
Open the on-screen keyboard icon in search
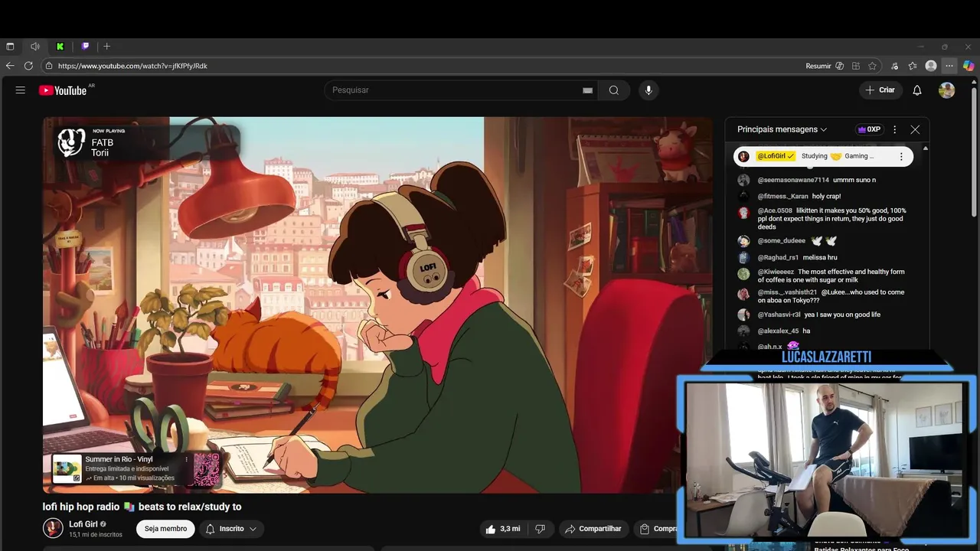587,90
